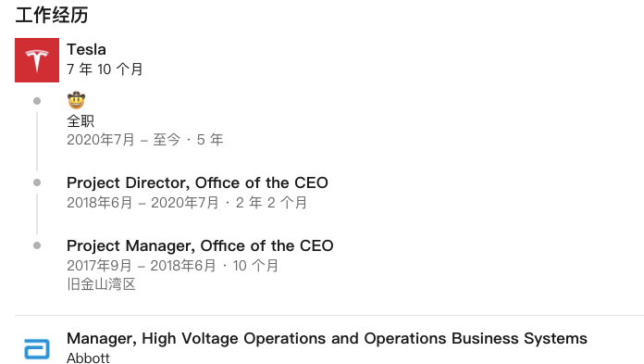Click the 2018年6月 – 2020年7月 date range
This screenshot has height=364, width=644.
pyautogui.click(x=142, y=203)
